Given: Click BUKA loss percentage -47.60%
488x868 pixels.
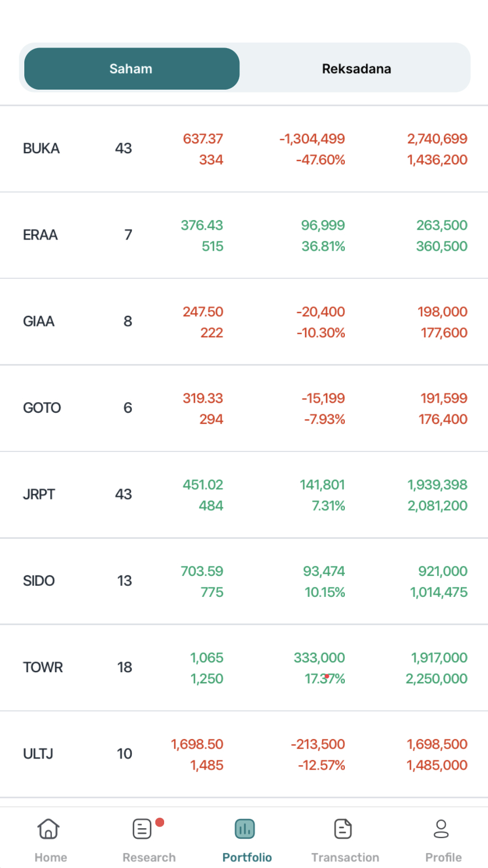Looking at the screenshot, I should click(x=321, y=160).
